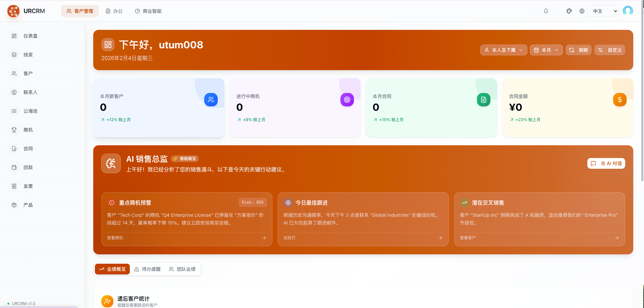
Task: Follow the 查看商机 link
Action: pos(115,238)
